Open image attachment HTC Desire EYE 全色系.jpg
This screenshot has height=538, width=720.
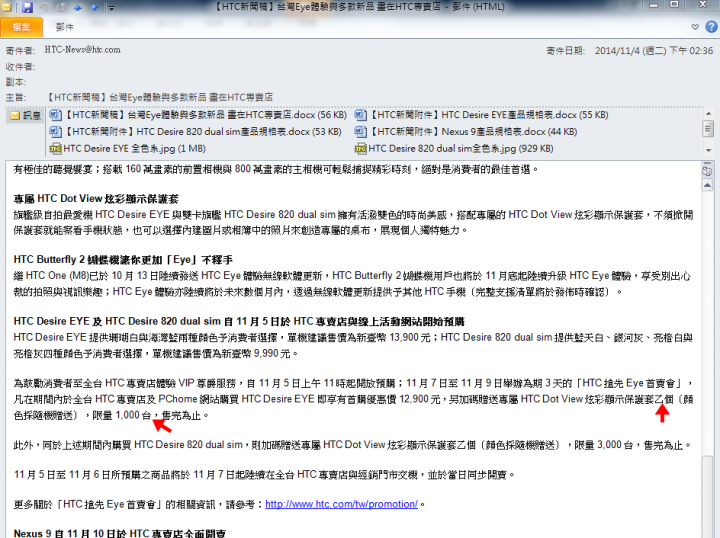128,149
